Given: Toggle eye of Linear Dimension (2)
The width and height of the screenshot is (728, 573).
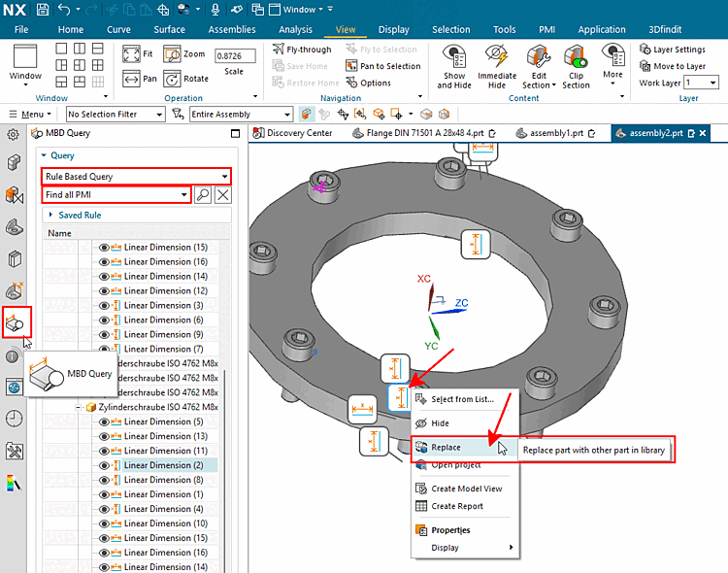Looking at the screenshot, I should coord(104,465).
